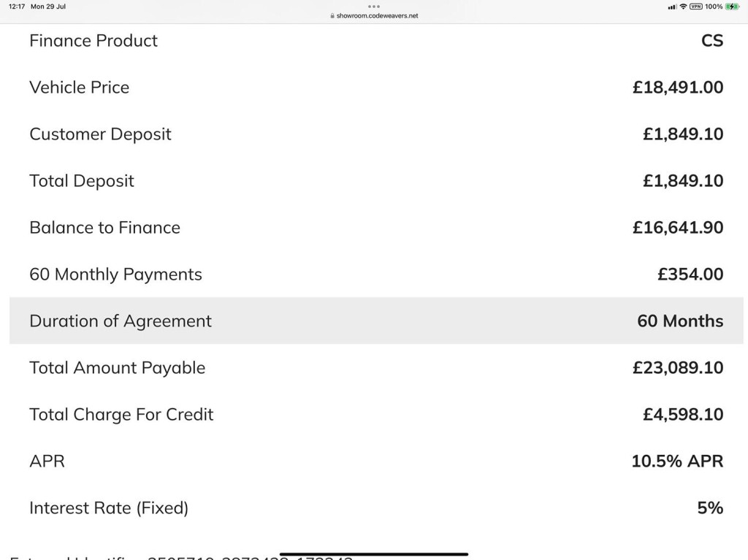Select the Total Charge For Credit label
Screen dimensions: 748x560
click(x=122, y=415)
